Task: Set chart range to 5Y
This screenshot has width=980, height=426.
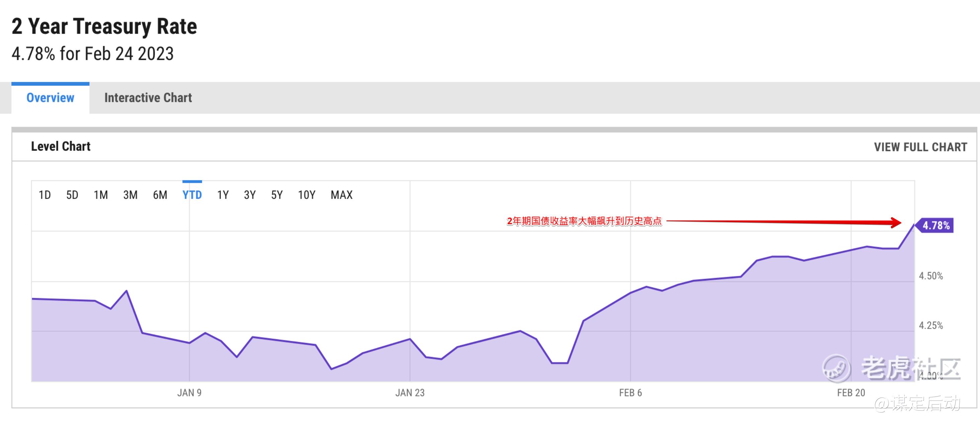Action: tap(276, 195)
